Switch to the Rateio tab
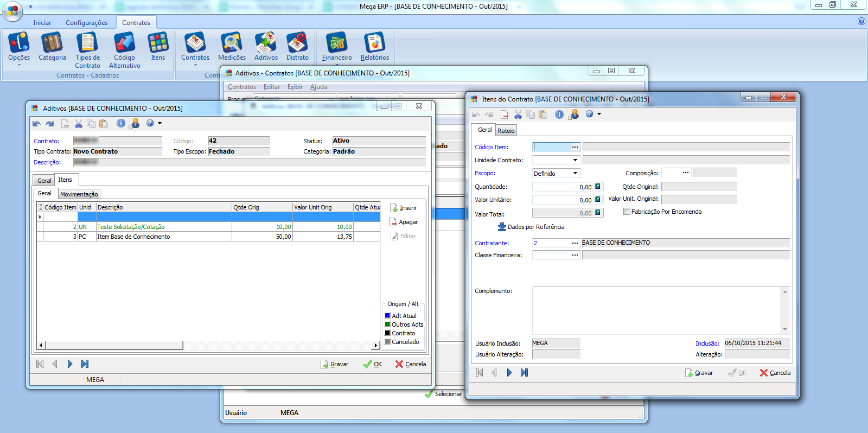 point(506,131)
